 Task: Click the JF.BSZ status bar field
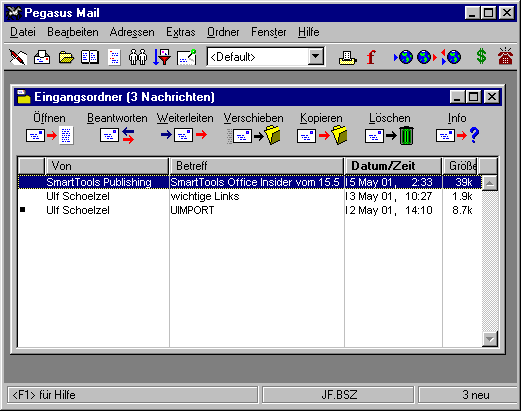coord(338,395)
